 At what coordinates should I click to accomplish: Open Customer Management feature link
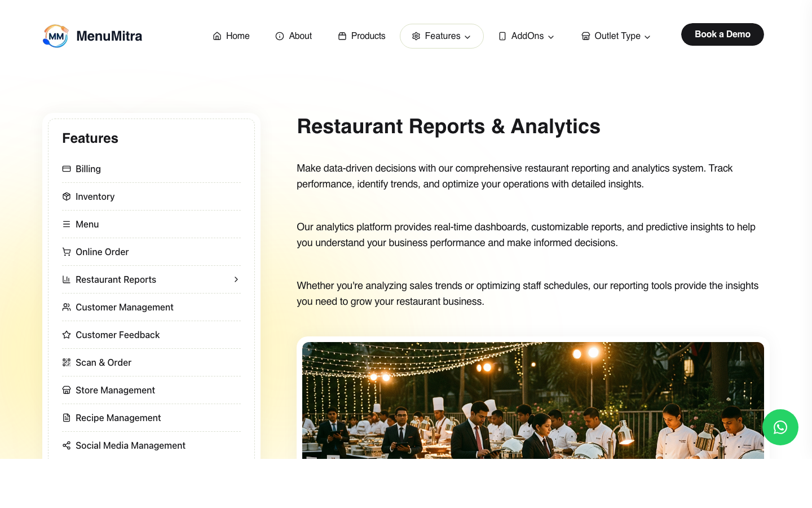click(124, 307)
